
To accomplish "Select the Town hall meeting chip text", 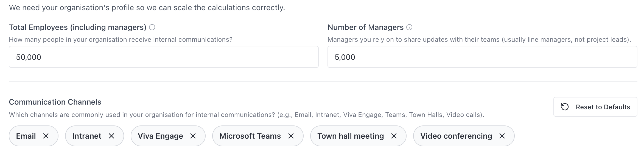I will (351, 136).
